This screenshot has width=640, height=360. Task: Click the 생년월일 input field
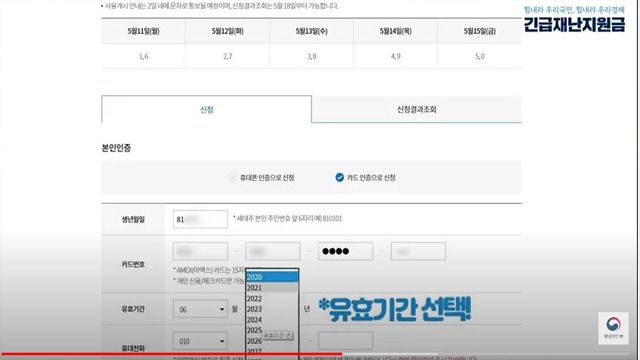200,219
